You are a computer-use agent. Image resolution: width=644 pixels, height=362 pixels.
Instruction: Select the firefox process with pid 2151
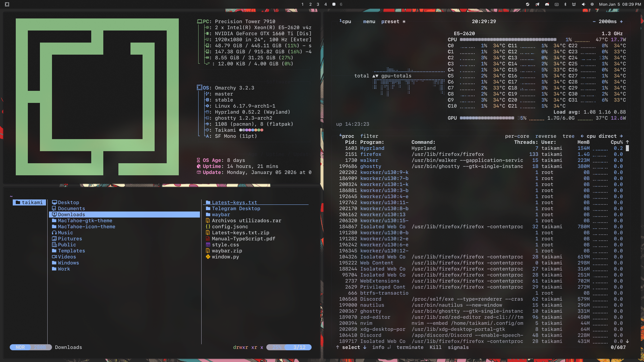pyautogui.click(x=481, y=154)
